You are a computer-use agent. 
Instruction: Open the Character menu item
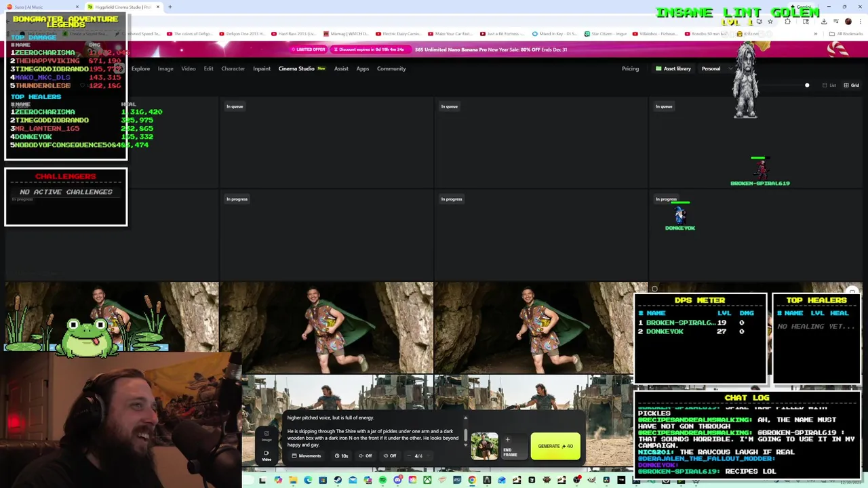[233, 68]
